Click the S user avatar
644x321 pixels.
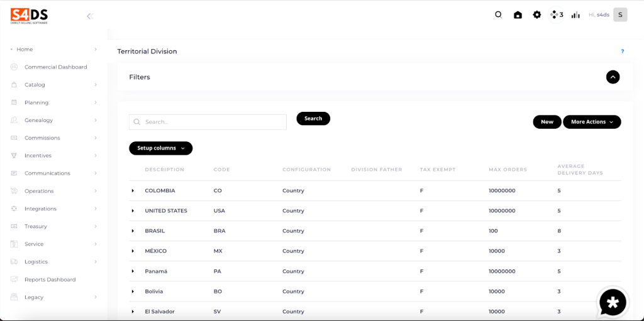(x=620, y=15)
